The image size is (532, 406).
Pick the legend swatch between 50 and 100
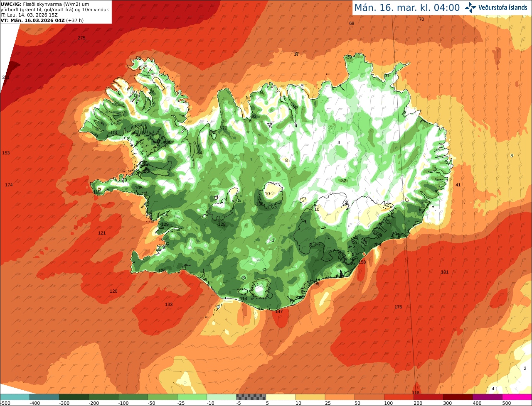click(369, 397)
